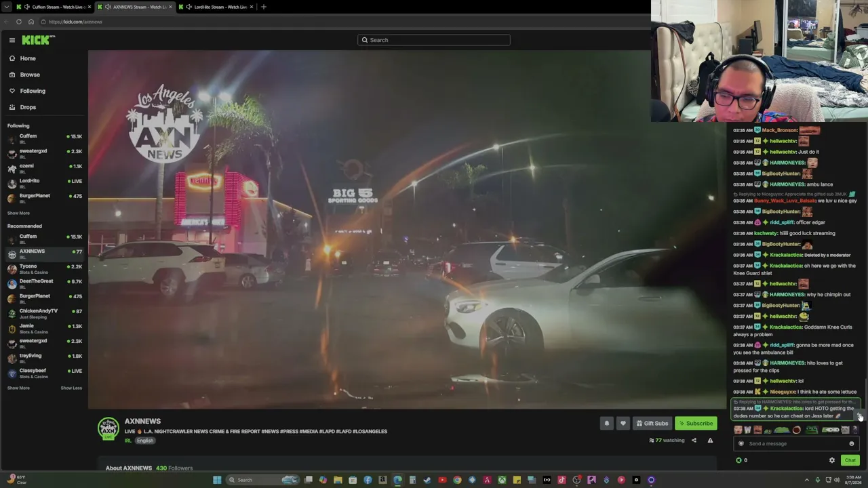Image resolution: width=868 pixels, height=488 pixels.
Task: Click the Kick search box
Action: click(x=434, y=40)
